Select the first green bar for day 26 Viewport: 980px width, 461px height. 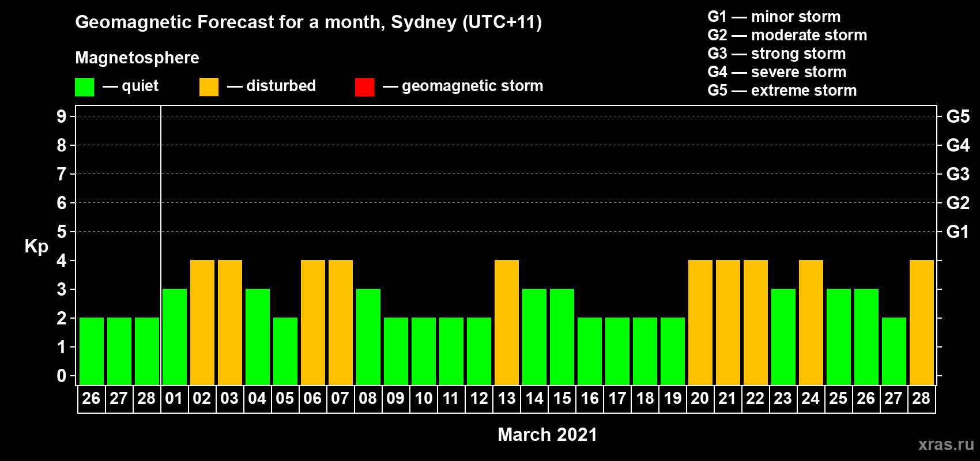point(92,351)
